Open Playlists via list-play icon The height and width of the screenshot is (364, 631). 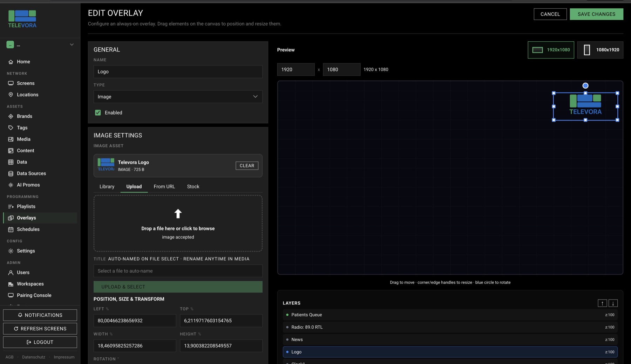point(11,207)
